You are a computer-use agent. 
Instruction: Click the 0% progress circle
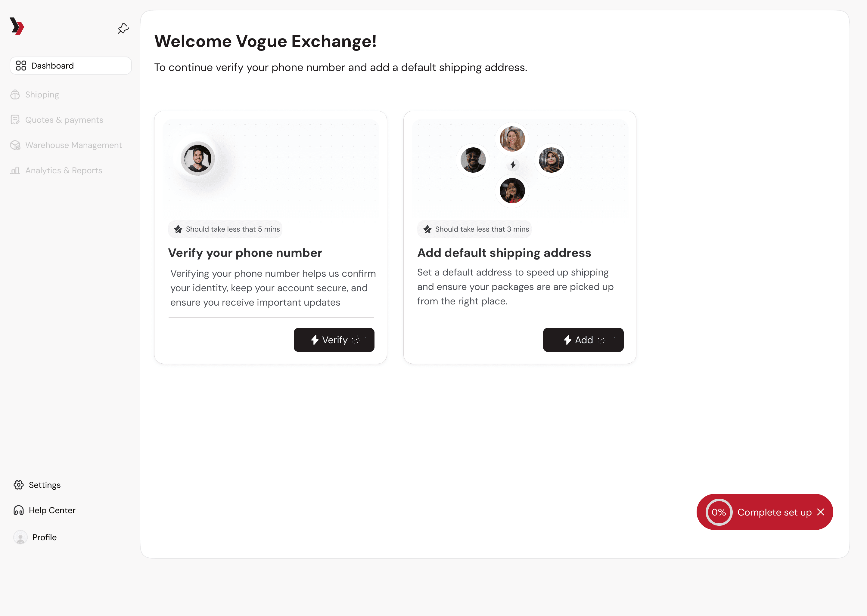(x=719, y=512)
